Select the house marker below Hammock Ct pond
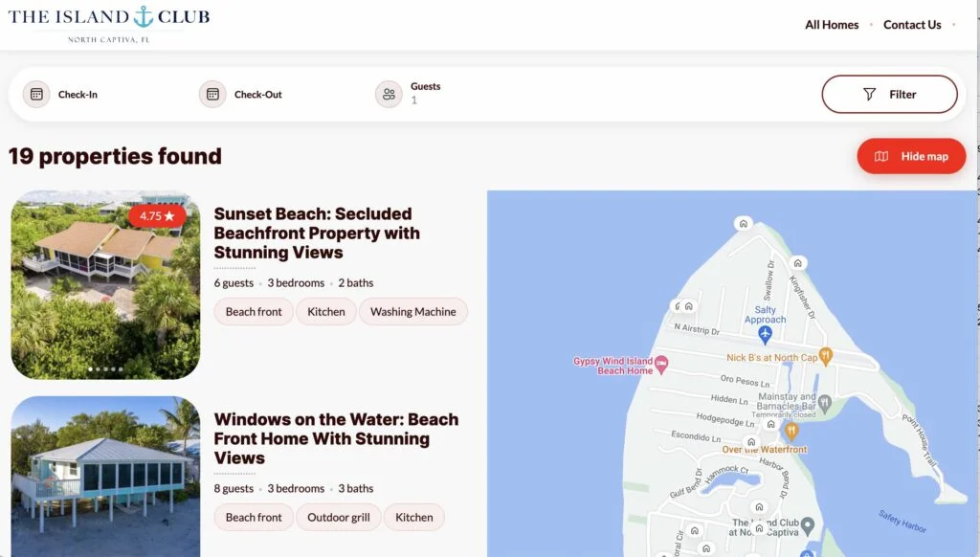 point(759,507)
